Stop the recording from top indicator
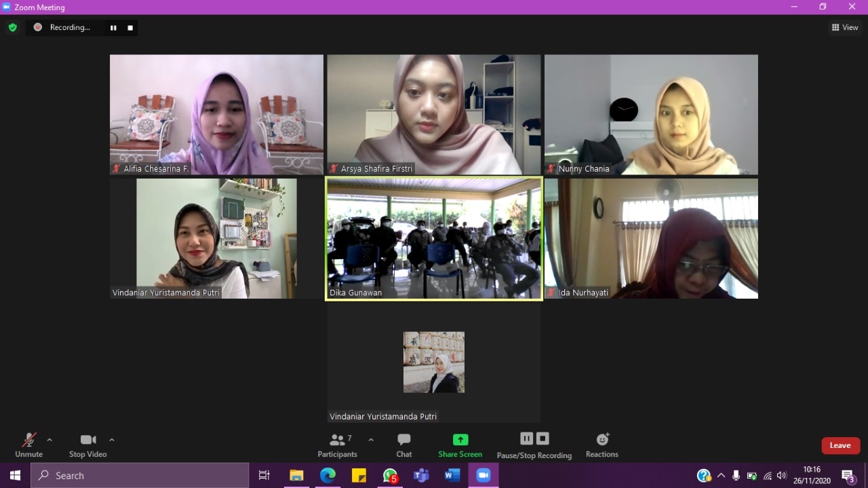The width and height of the screenshot is (868, 488). (130, 28)
